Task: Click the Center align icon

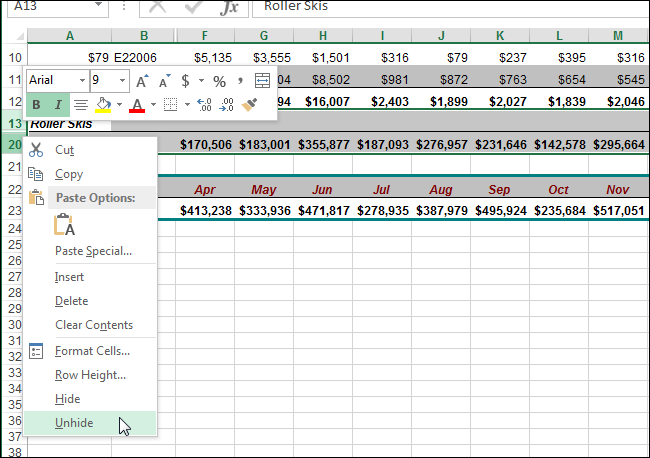Action: 81,105
